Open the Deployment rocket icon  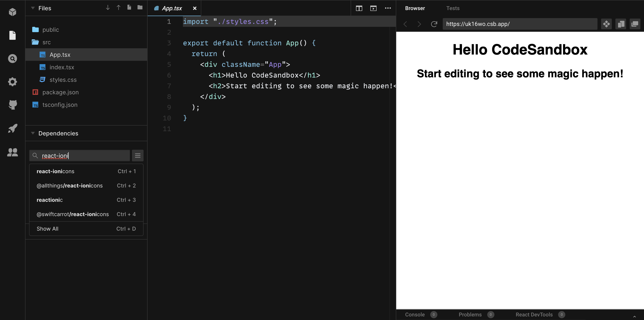click(13, 128)
